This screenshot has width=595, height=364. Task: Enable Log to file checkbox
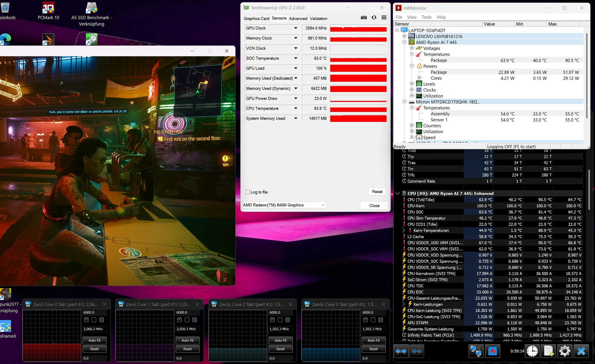(x=248, y=192)
